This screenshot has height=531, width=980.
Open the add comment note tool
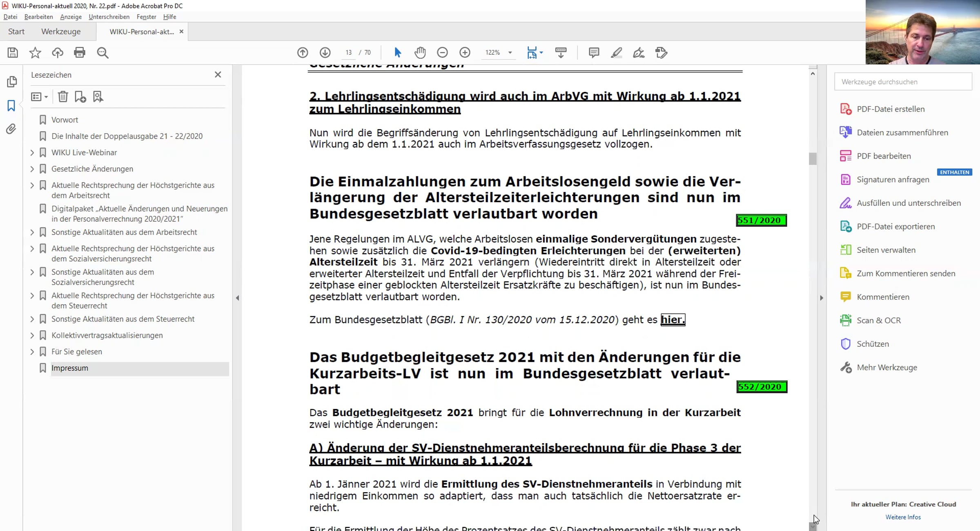click(594, 53)
